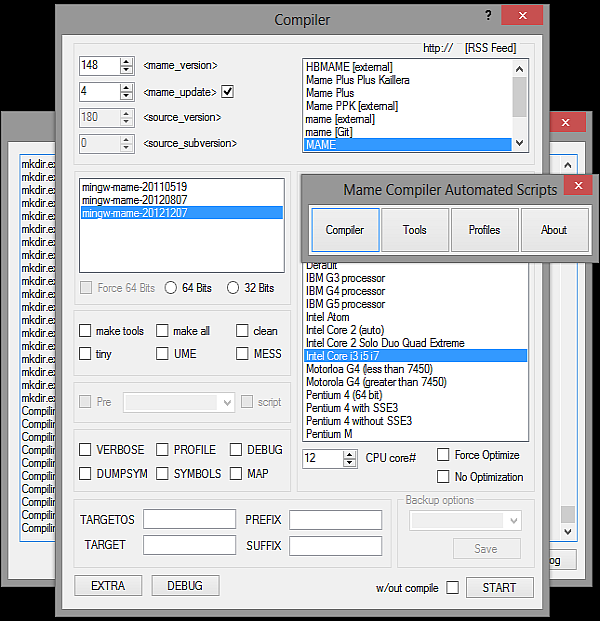Select mingw-mame-20121207 toolchain
Screen dimensions: 600x621
coord(182,213)
